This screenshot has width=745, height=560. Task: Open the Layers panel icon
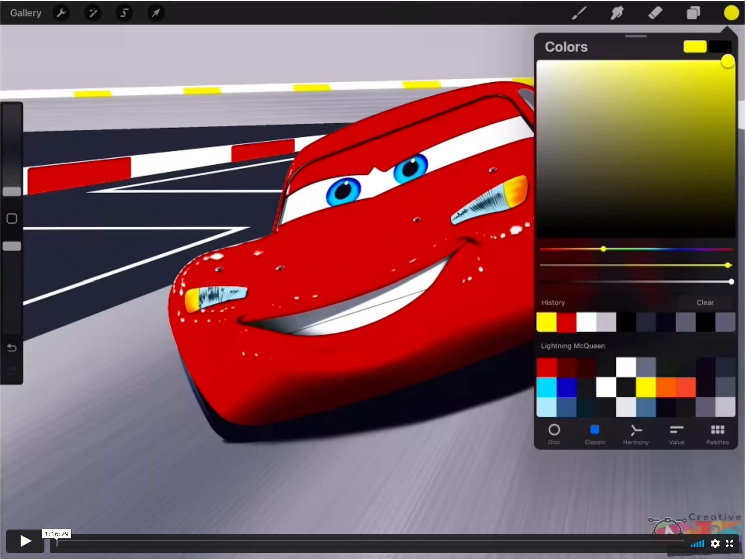(693, 13)
